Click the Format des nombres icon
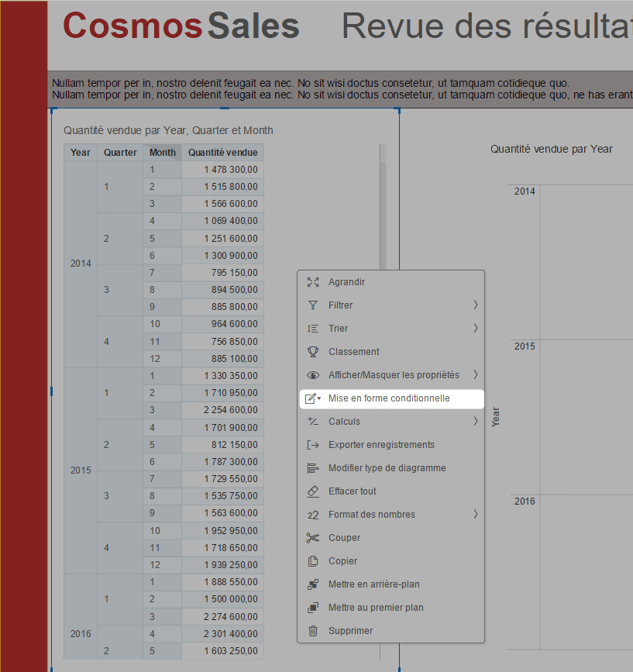 [313, 515]
